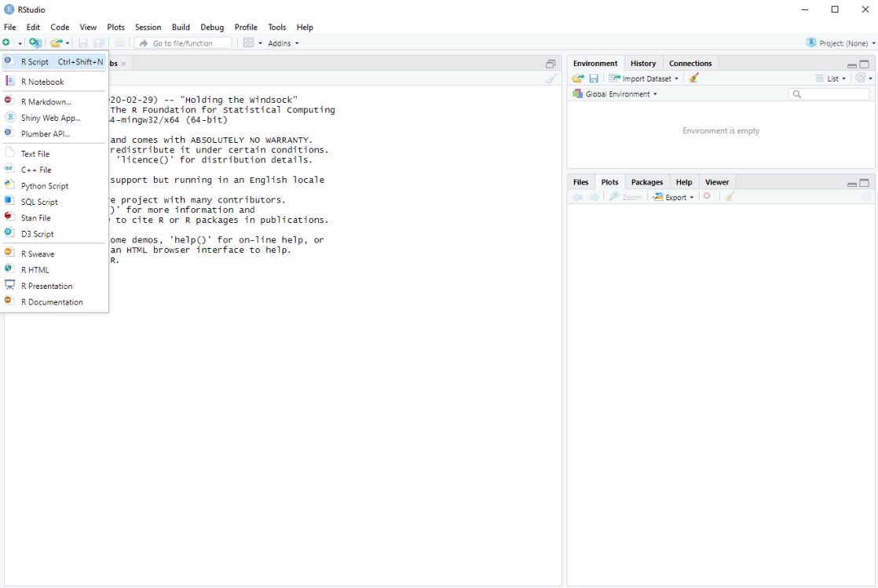Viewport: 878px width, 588px height.
Task: Choose R Notebook from the new file menu
Action: [53, 82]
